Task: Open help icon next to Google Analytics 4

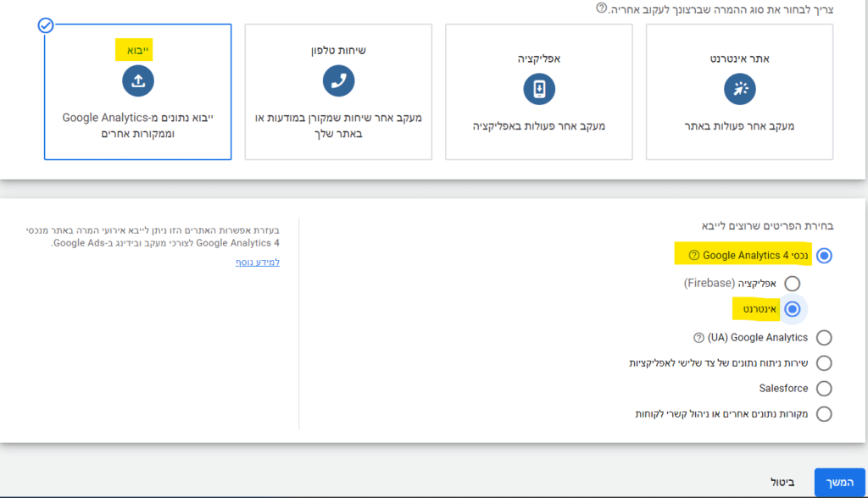Action: coord(693,255)
